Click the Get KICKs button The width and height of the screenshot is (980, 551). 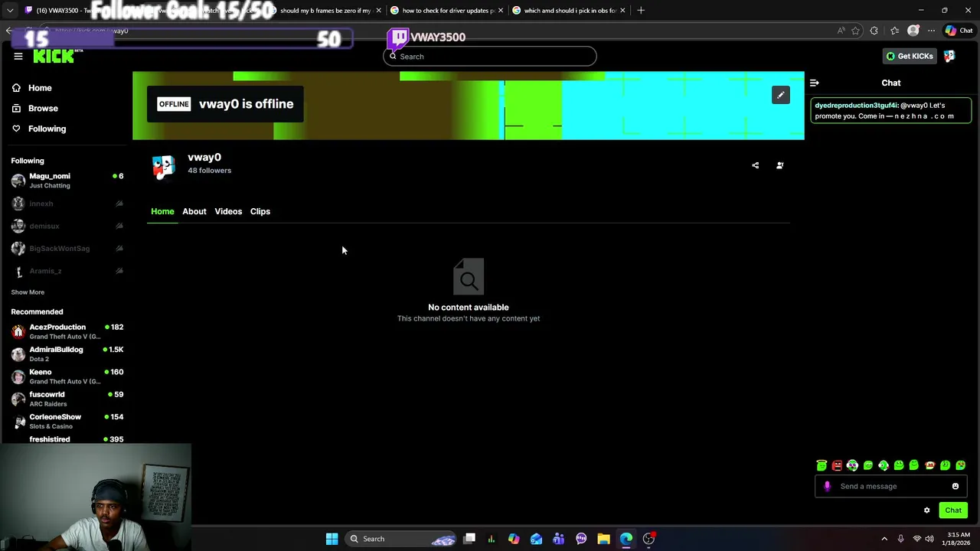coord(910,56)
